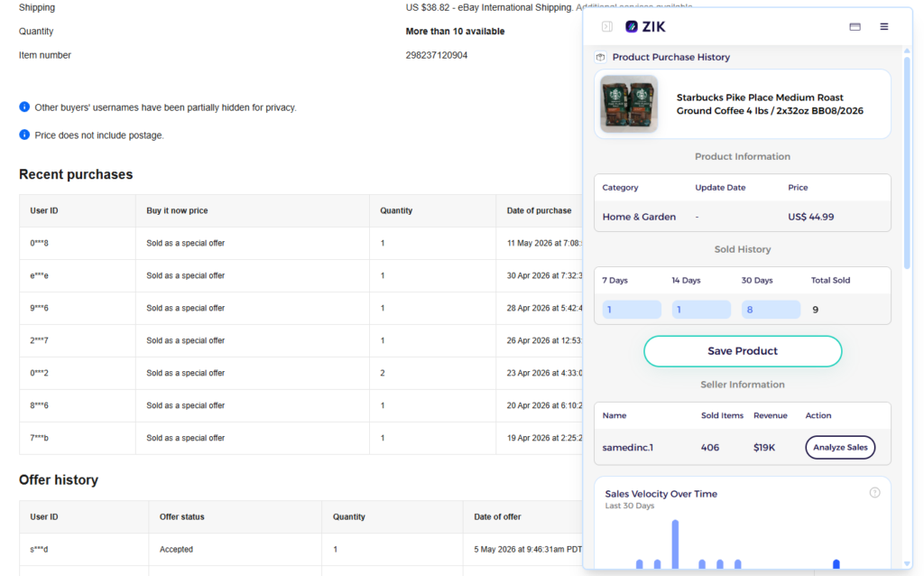Collapse the ZIK panel using the arrow icon
924x576 pixels.
pyautogui.click(x=607, y=26)
